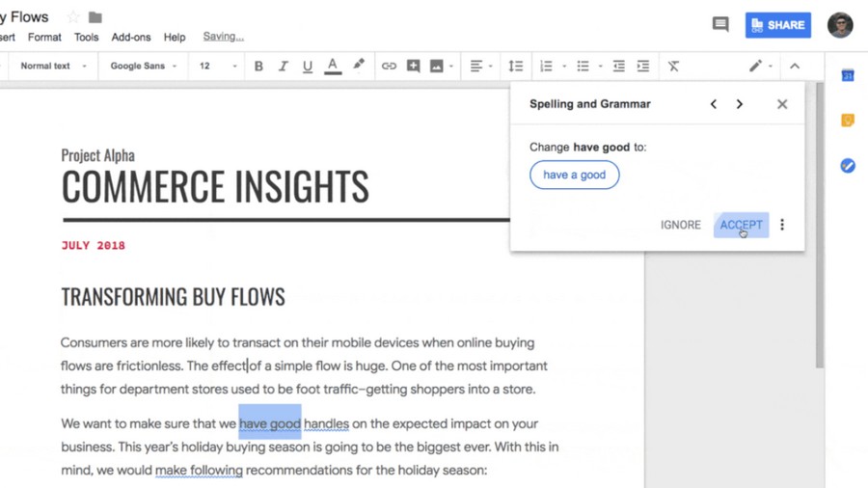Open the Tools menu

coord(87,37)
